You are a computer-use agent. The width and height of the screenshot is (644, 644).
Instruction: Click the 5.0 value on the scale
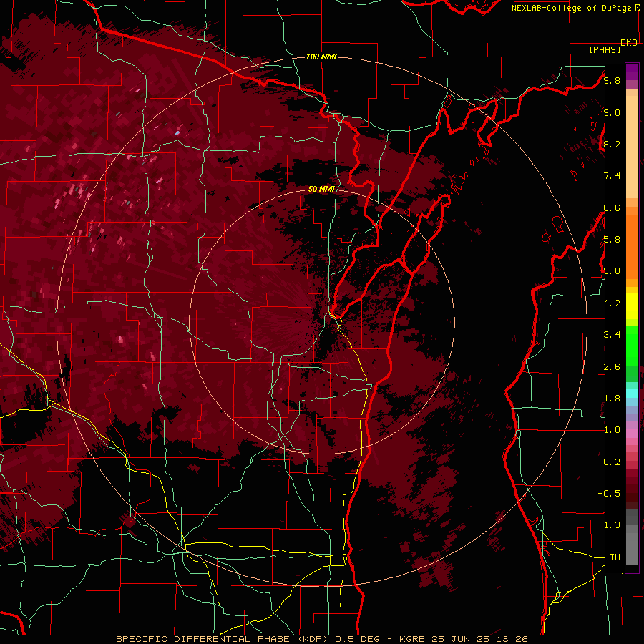tap(612, 271)
